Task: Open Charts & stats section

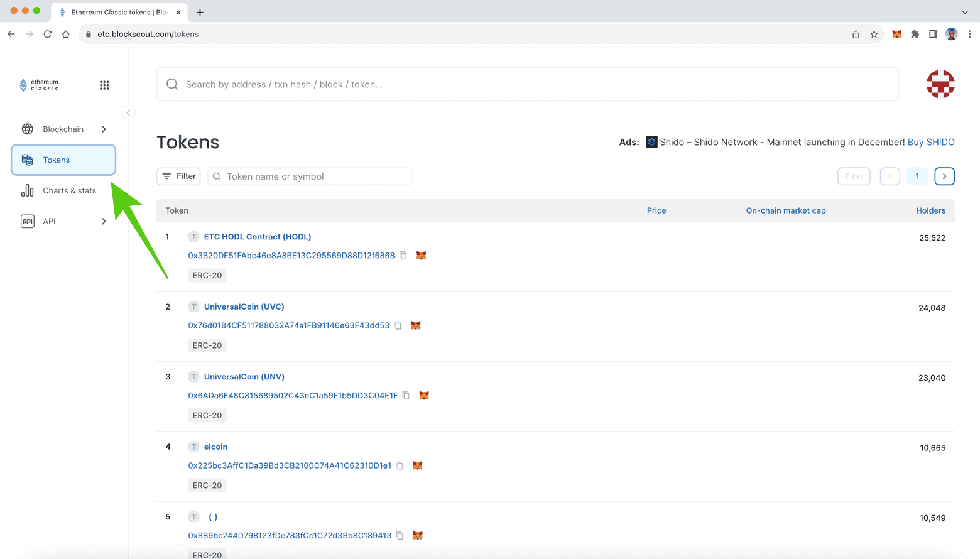Action: pos(69,191)
